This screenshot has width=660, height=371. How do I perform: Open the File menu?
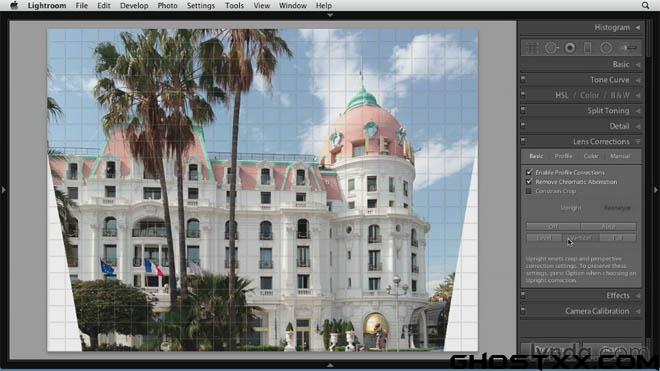pos(82,5)
